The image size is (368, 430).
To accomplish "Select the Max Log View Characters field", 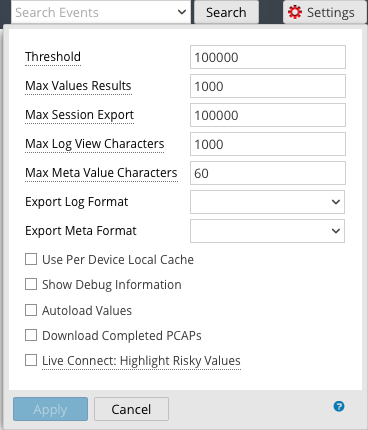I will click(268, 144).
